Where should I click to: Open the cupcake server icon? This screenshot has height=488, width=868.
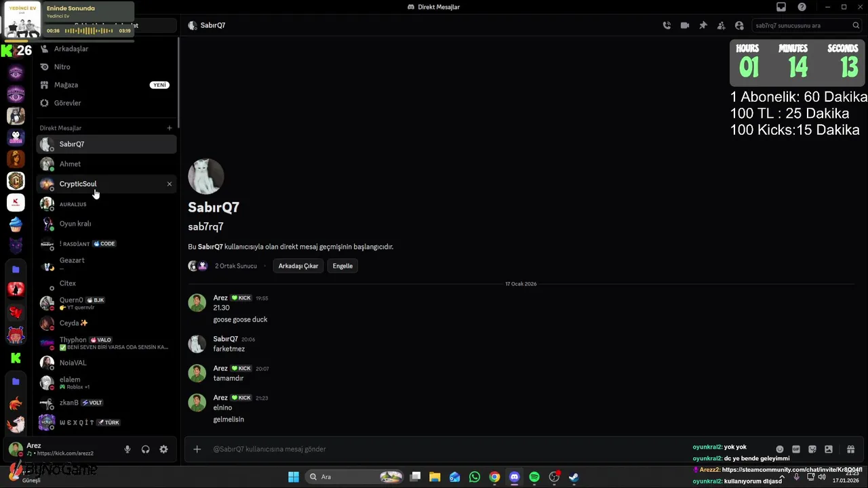click(x=16, y=224)
